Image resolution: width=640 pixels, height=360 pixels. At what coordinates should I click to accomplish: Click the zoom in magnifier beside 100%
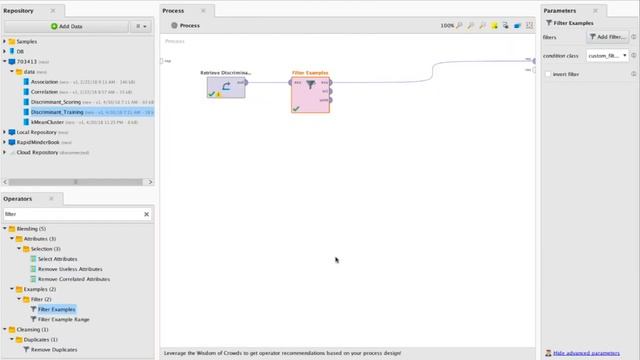[459, 25]
